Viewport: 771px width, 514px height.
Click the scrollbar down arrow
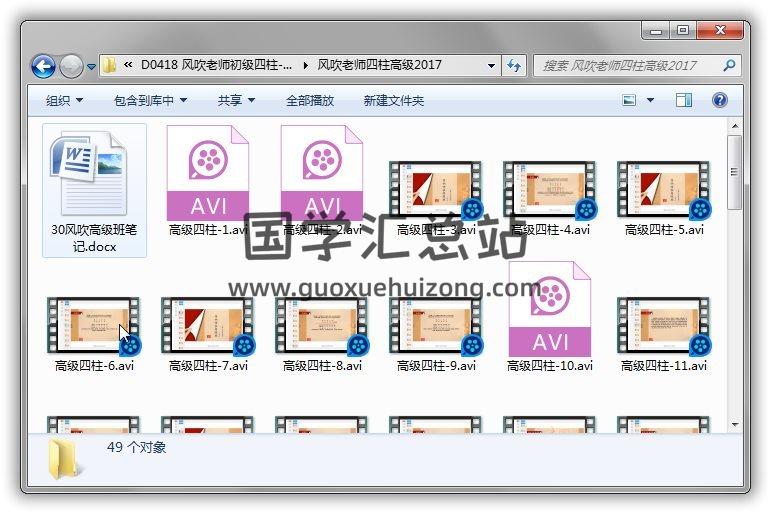click(735, 424)
